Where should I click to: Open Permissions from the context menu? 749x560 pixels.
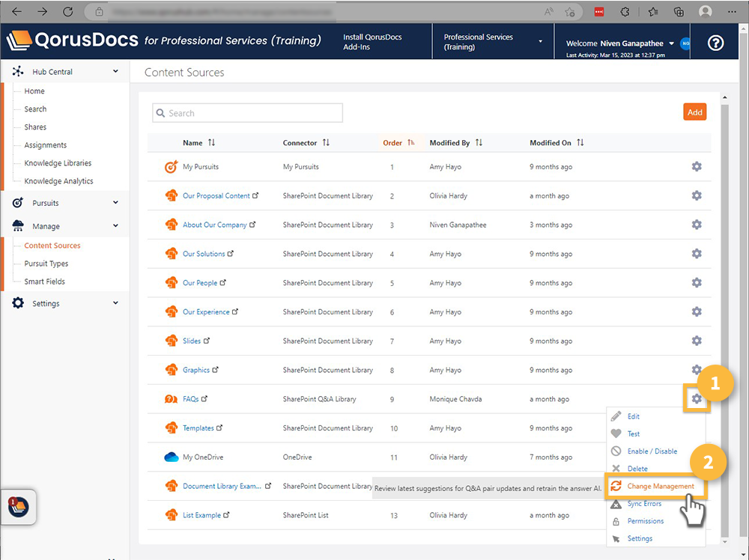point(646,521)
